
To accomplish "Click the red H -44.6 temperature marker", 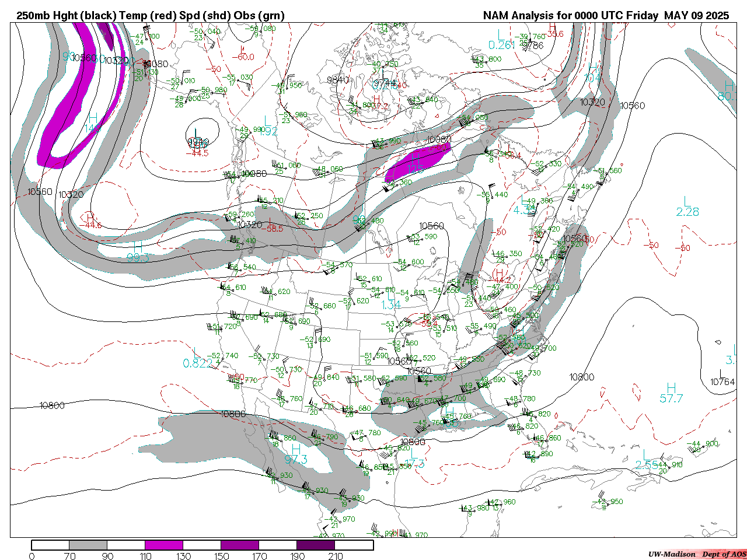I will pos(89,220).
